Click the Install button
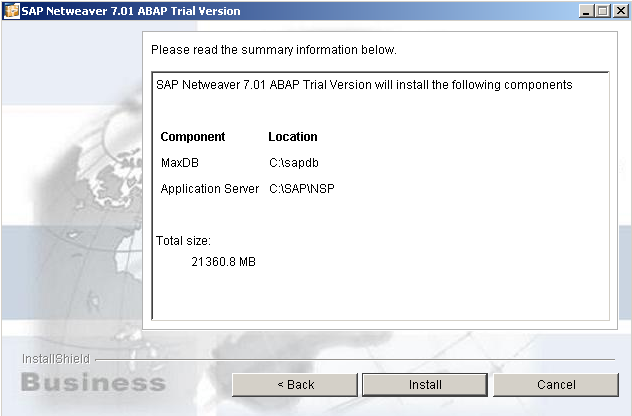This screenshot has width=632, height=416. pos(425,385)
